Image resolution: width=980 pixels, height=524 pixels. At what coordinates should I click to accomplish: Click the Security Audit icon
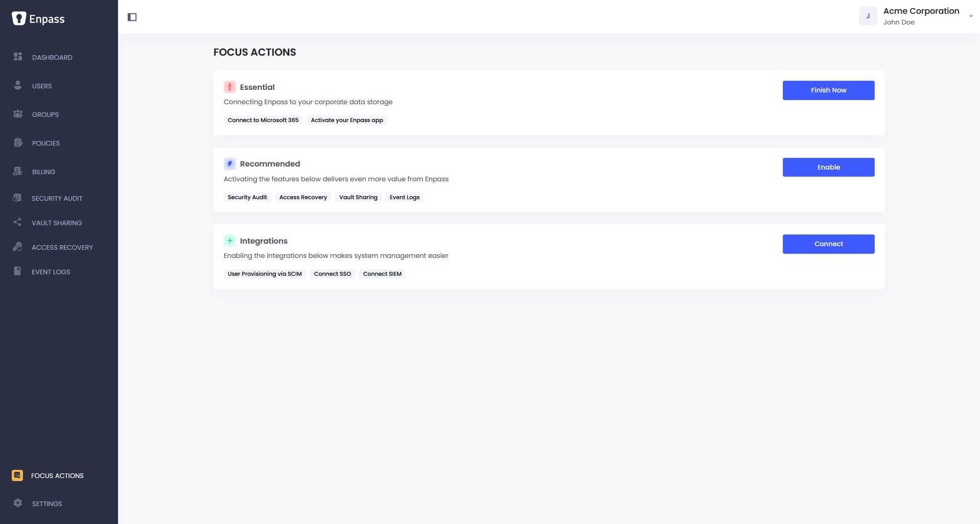coord(17,198)
